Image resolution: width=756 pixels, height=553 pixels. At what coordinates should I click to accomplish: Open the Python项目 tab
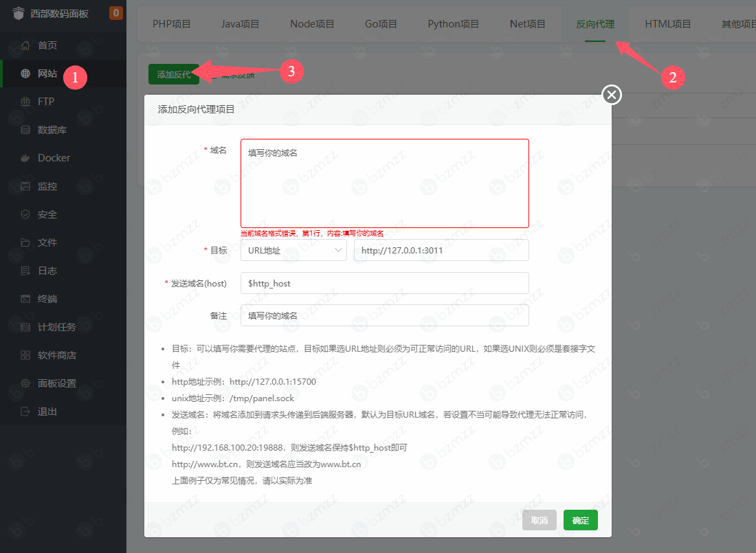(x=453, y=24)
